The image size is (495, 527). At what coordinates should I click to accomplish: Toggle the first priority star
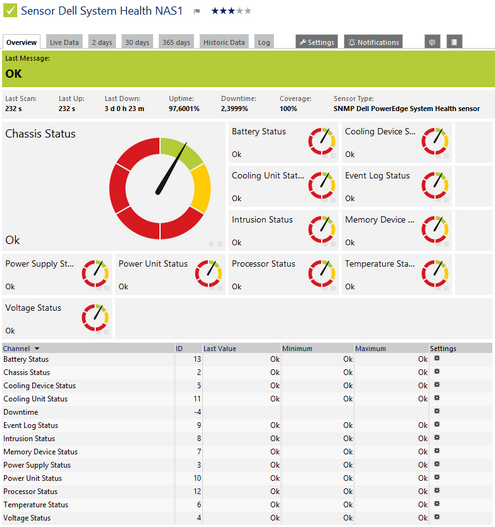[215, 11]
